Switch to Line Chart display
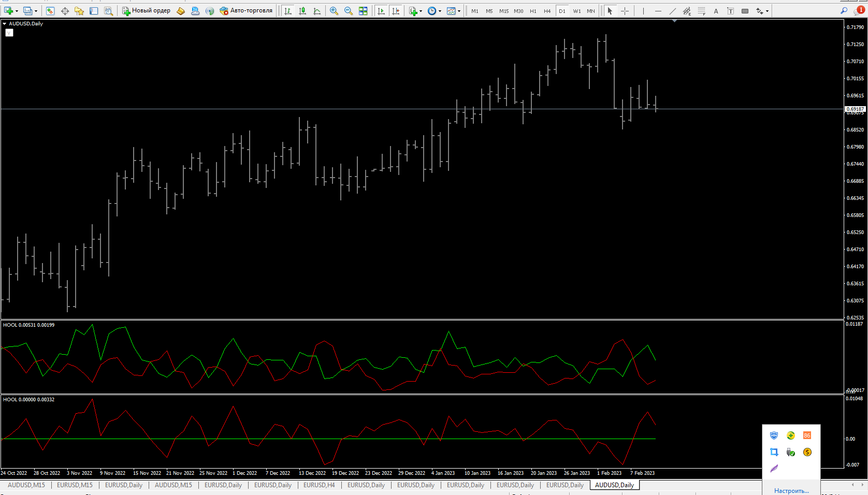 [317, 11]
